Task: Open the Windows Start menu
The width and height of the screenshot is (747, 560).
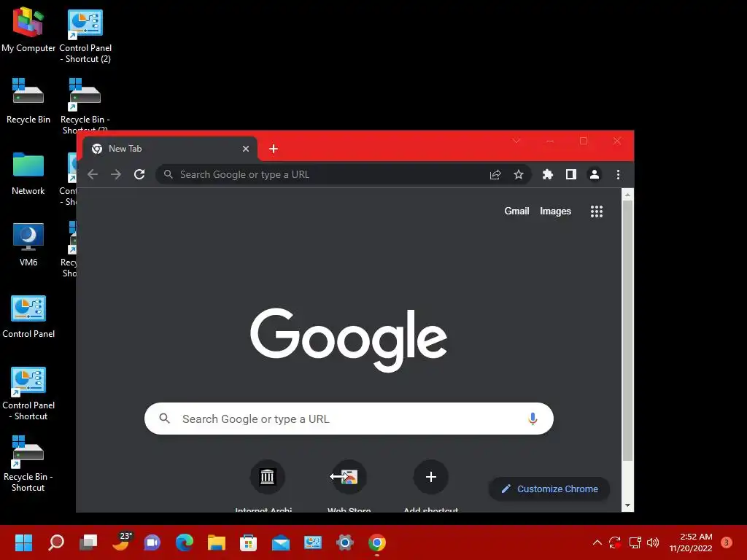Action: click(x=23, y=542)
